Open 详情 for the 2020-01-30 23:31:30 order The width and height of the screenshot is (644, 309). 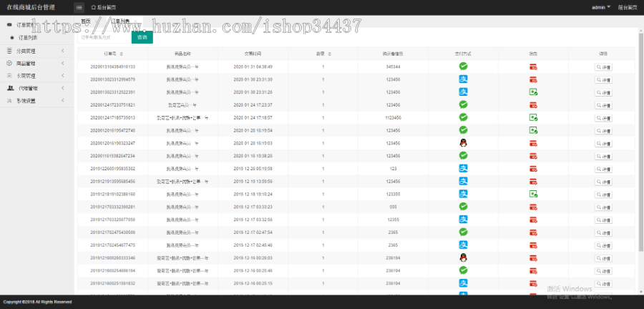click(603, 80)
